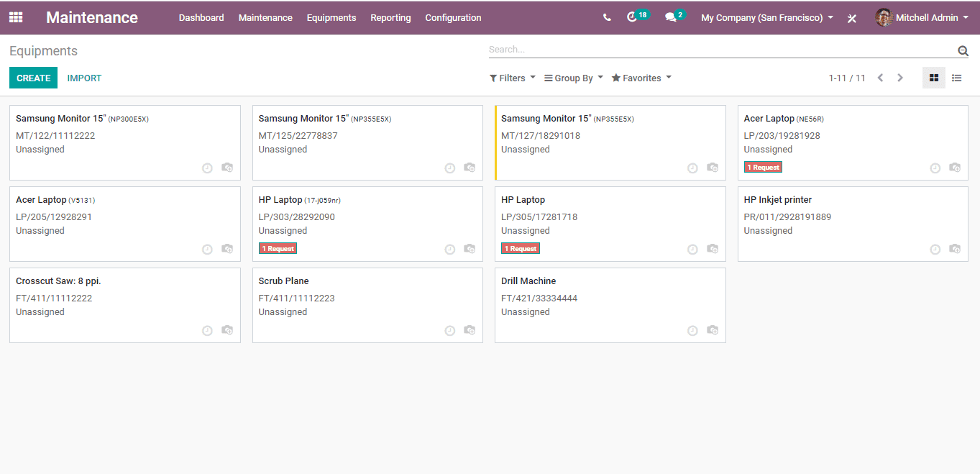The width and height of the screenshot is (980, 474).
Task: Click the IMPORT button
Action: pos(84,78)
